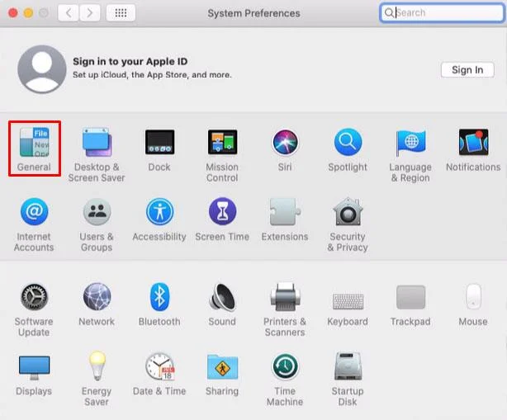Viewport: 507px width, 420px height.
Task: Minimize window with the yellow button
Action: pyautogui.click(x=28, y=13)
